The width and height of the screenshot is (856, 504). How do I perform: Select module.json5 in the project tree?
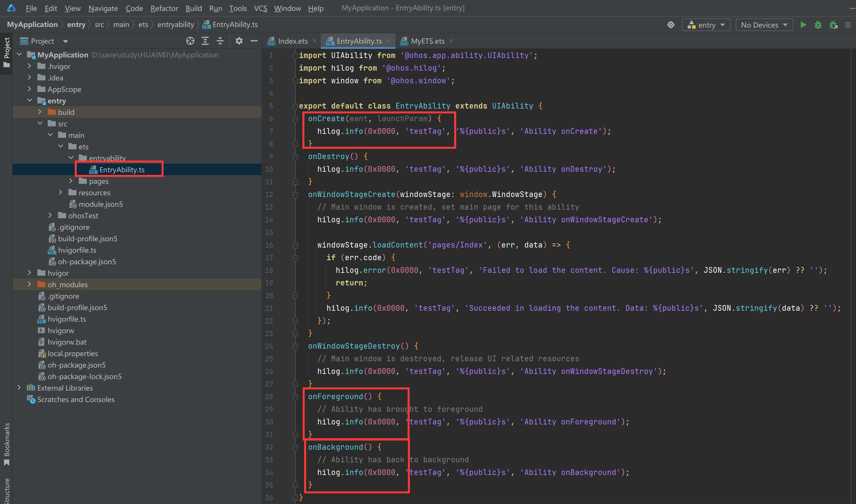(100, 204)
